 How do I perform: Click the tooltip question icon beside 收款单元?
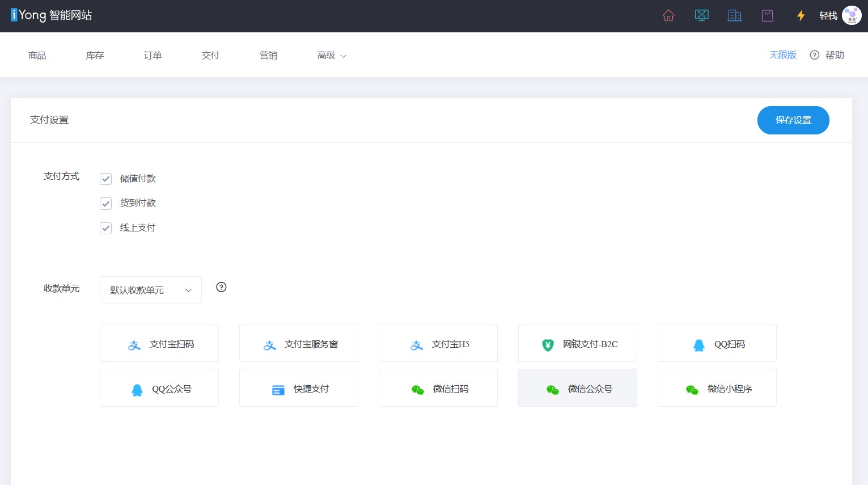221,287
